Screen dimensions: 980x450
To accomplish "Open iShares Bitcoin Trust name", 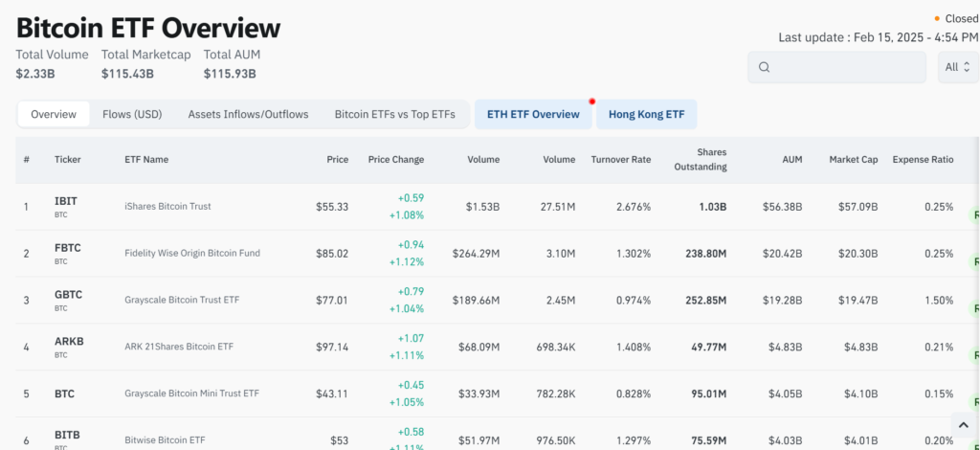I will (167, 206).
